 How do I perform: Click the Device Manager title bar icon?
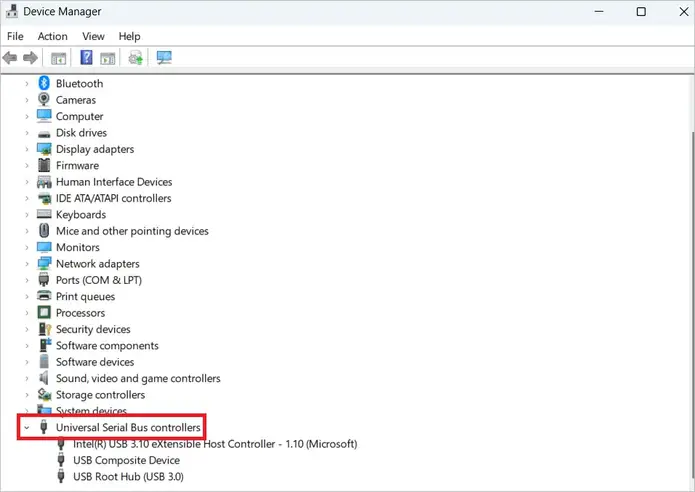point(12,11)
